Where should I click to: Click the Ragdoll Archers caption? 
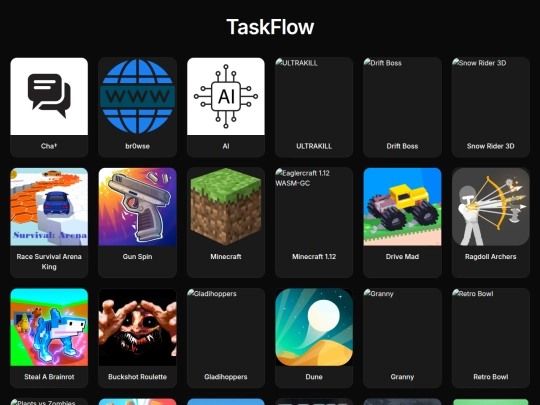coord(491,257)
